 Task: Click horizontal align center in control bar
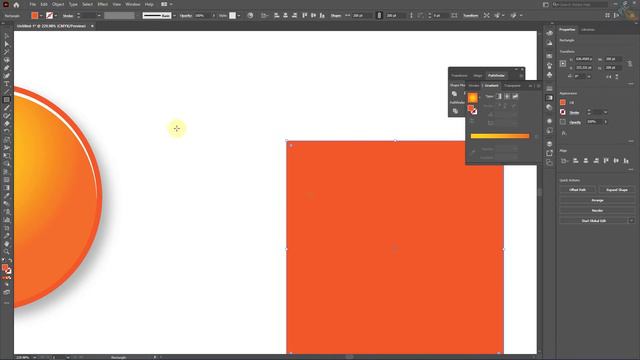pyautogui.click(x=285, y=16)
